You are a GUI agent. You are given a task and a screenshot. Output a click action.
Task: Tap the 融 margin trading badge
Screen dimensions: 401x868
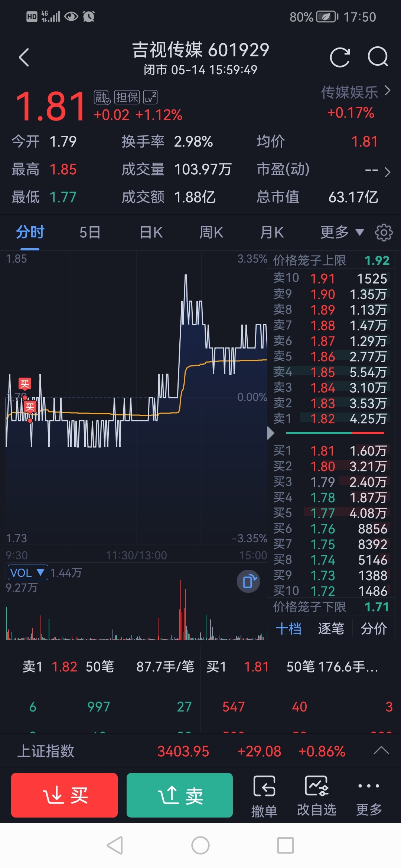102,97
